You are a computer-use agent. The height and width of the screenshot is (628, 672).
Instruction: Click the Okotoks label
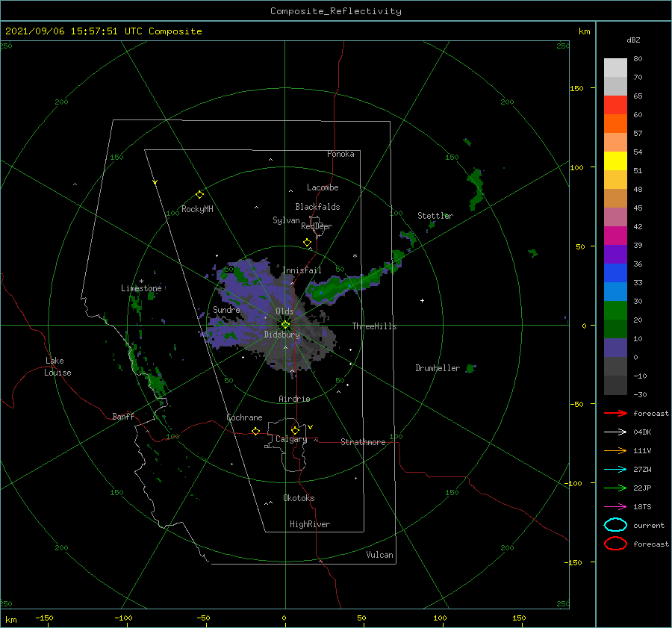coord(299,498)
